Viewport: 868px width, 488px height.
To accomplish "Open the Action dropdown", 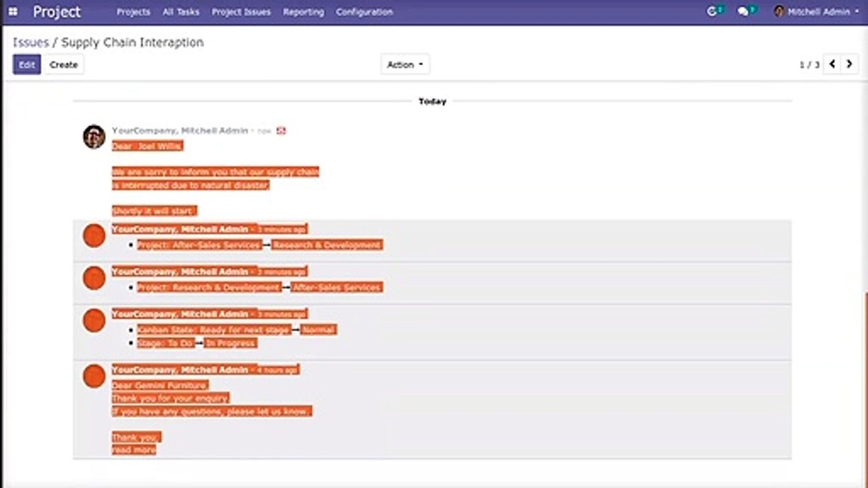I will click(x=405, y=64).
